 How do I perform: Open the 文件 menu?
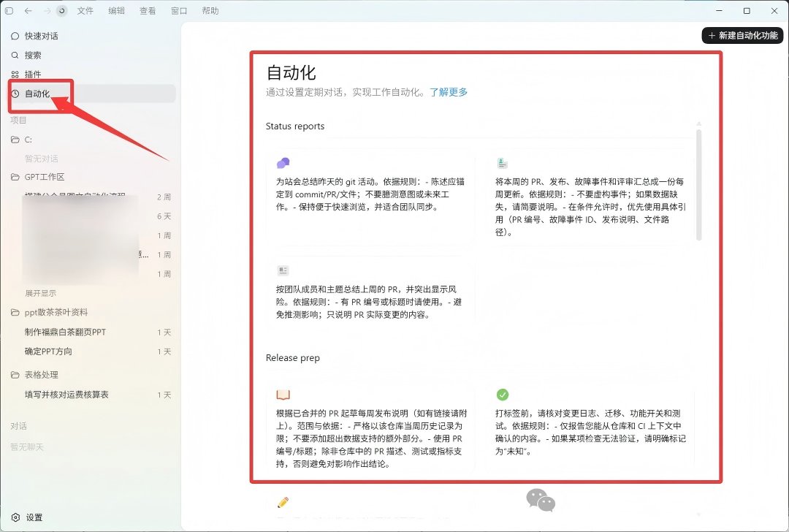coord(85,10)
